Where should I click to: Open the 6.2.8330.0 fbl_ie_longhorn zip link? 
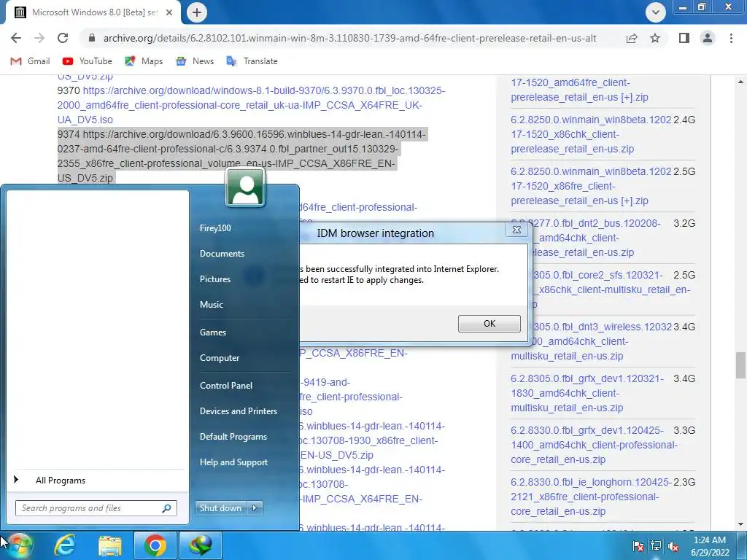591,497
